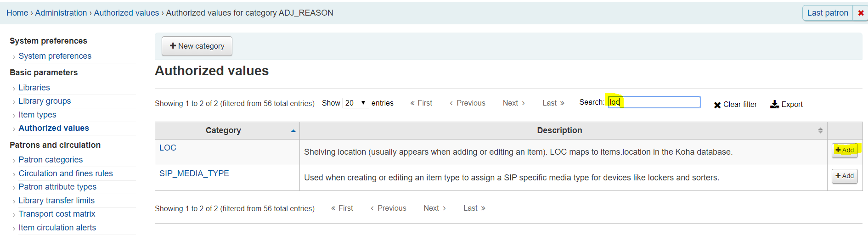Image resolution: width=868 pixels, height=235 pixels.
Task: Add a value to LOC category
Action: point(845,150)
